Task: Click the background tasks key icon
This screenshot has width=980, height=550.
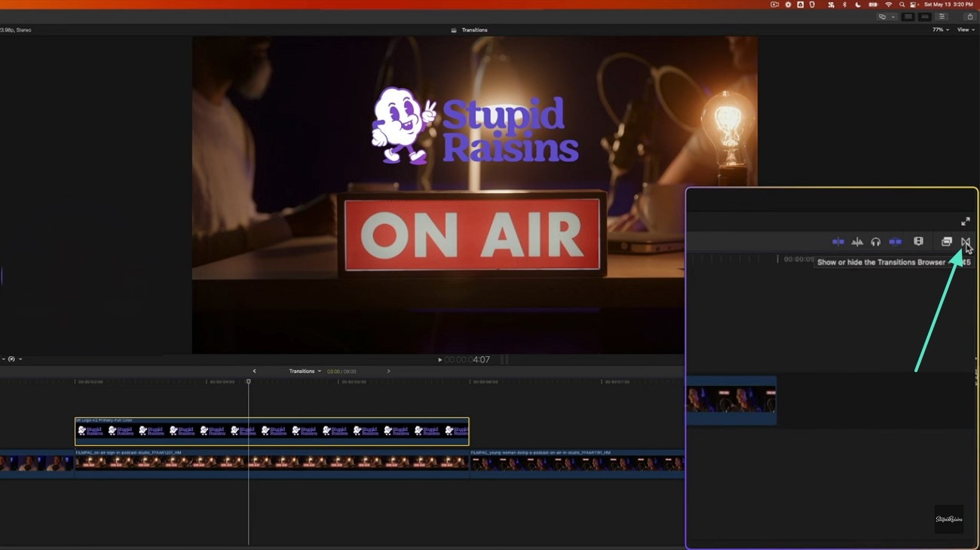Action: [x=882, y=17]
